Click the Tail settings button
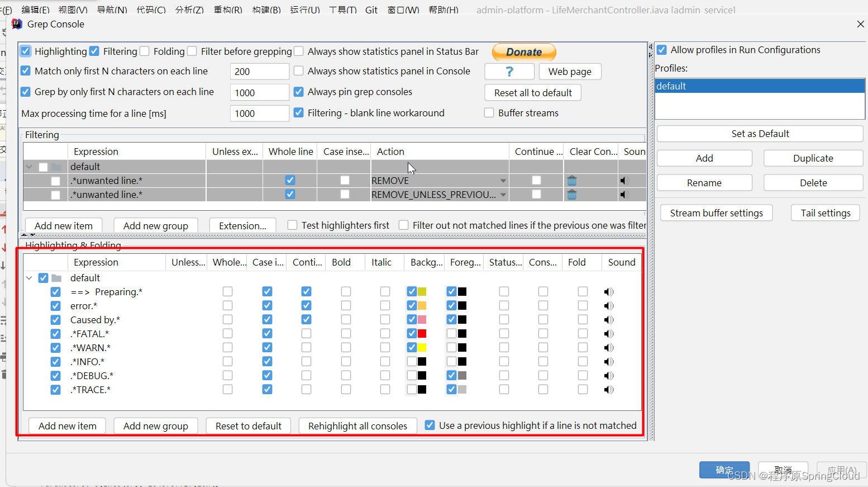 (826, 213)
